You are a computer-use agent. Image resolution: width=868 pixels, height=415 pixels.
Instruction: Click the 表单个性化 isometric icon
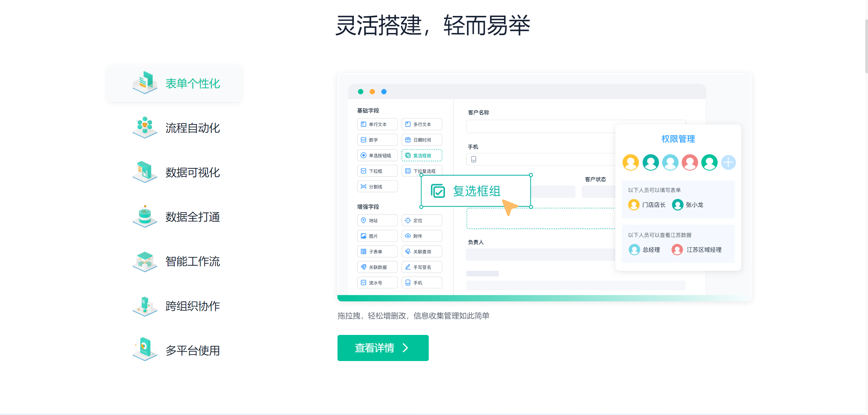click(145, 83)
